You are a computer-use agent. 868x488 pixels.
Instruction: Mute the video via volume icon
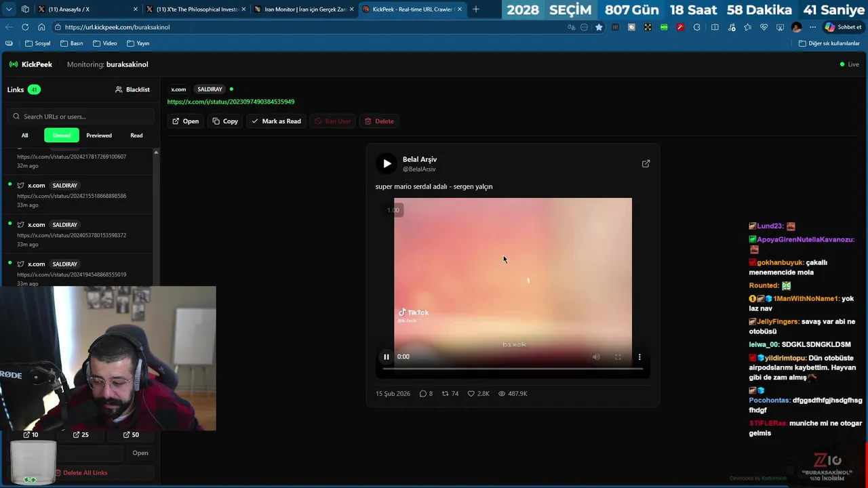pyautogui.click(x=596, y=357)
